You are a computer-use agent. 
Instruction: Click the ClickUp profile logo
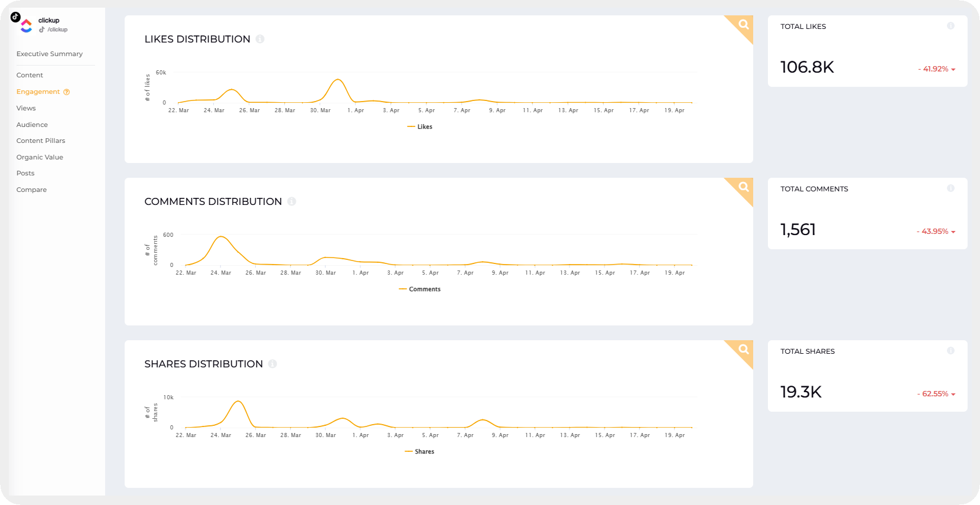pos(26,25)
